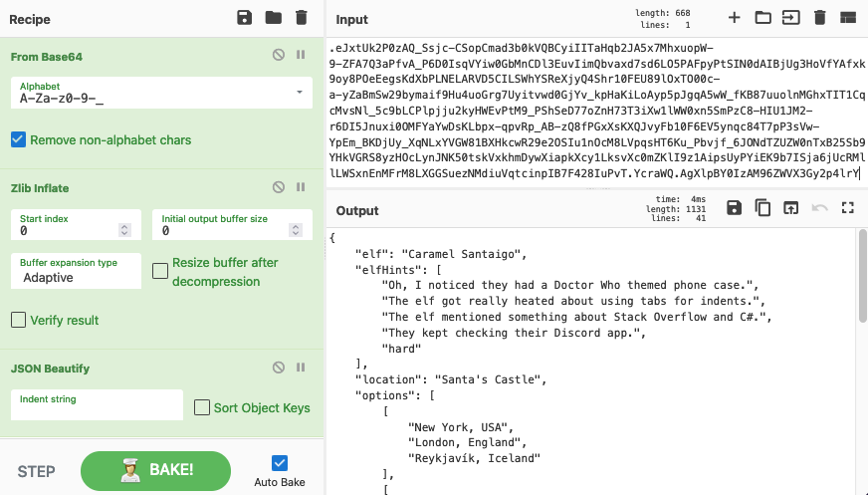
Task: Focus Initial output buffer size field
Action: pos(232,224)
